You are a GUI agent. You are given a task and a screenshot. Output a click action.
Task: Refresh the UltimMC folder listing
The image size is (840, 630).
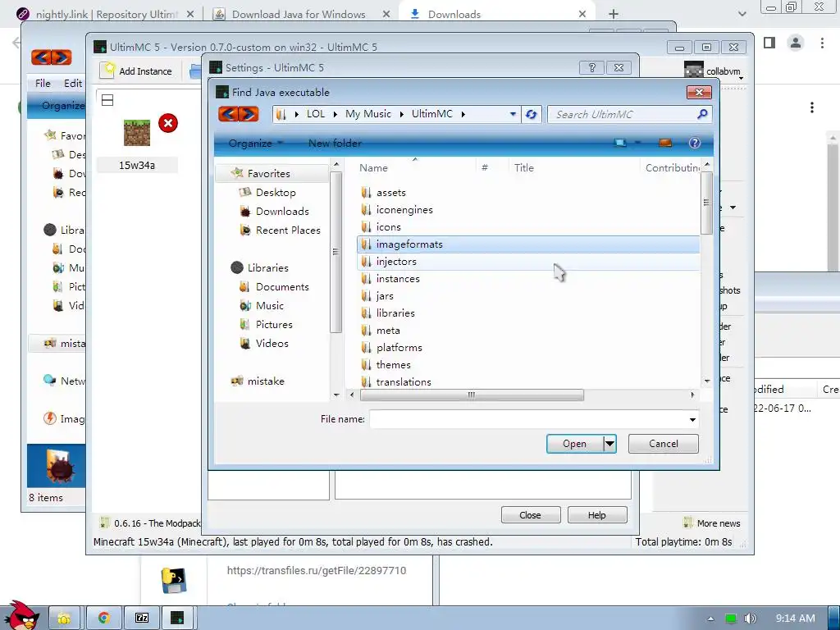(531, 114)
